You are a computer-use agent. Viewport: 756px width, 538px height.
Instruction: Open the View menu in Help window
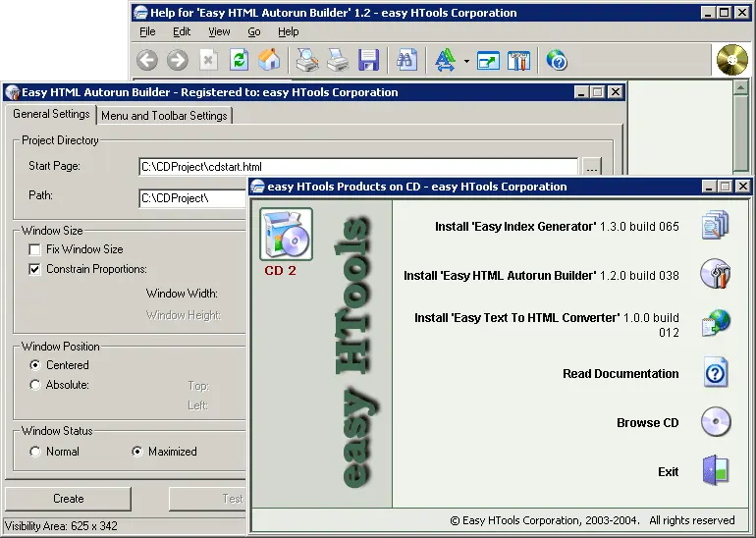point(219,31)
